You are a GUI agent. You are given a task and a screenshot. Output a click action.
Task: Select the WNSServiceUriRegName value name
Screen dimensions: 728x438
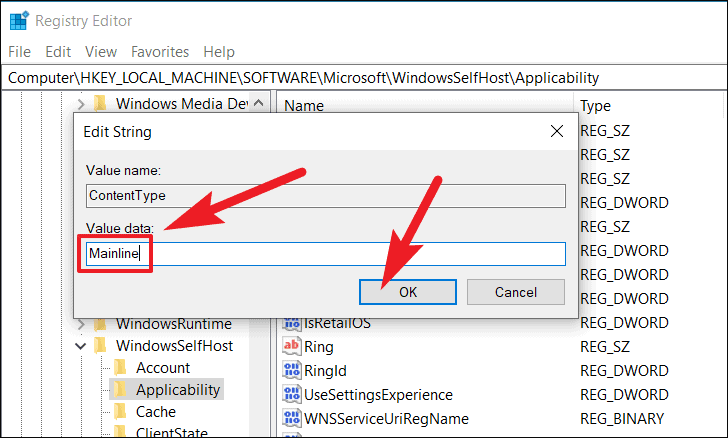pyautogui.click(x=386, y=419)
